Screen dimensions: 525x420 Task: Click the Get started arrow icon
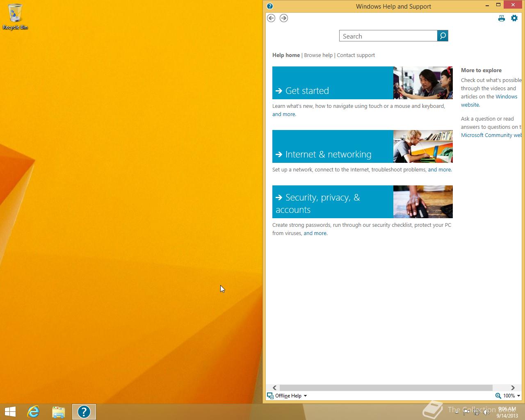coord(279,91)
